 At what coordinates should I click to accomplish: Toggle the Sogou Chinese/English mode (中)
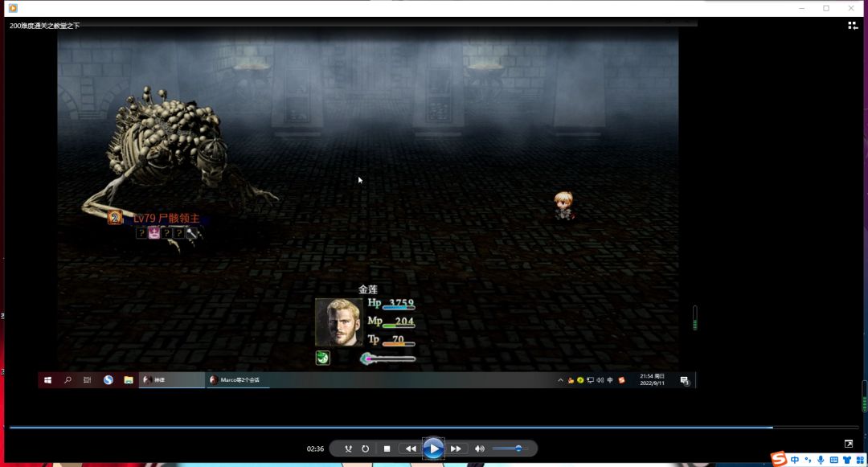pos(795,461)
